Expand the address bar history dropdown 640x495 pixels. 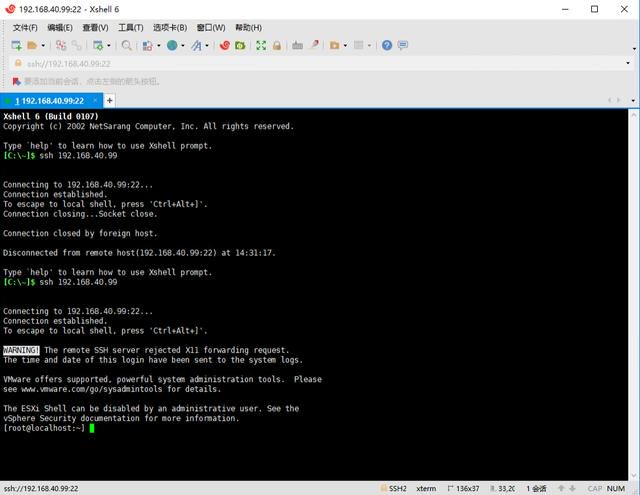(628, 63)
